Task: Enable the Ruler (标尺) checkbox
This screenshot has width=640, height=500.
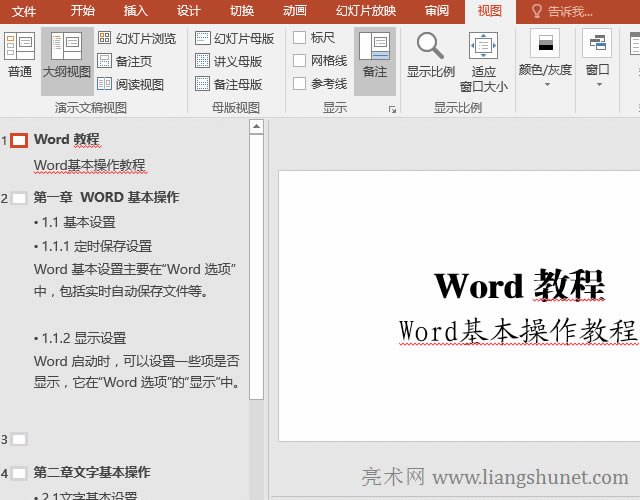Action: [x=300, y=38]
